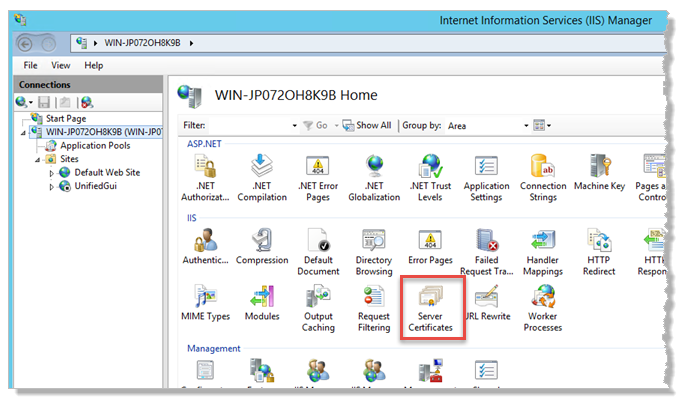The height and width of the screenshot is (401, 680).
Task: Click the Show All button
Action: click(367, 125)
